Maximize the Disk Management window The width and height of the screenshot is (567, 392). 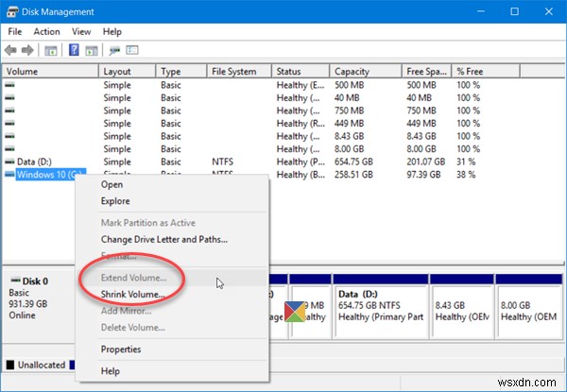(x=515, y=11)
